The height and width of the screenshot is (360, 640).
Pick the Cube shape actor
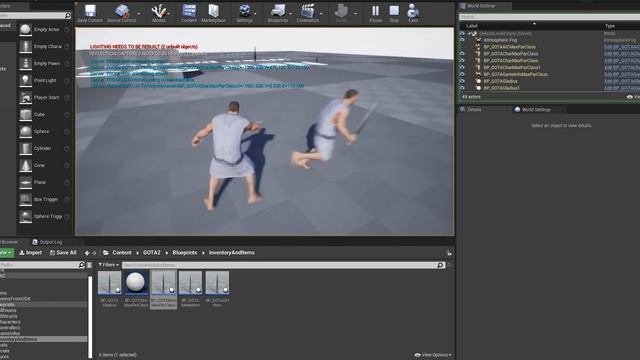(x=44, y=114)
